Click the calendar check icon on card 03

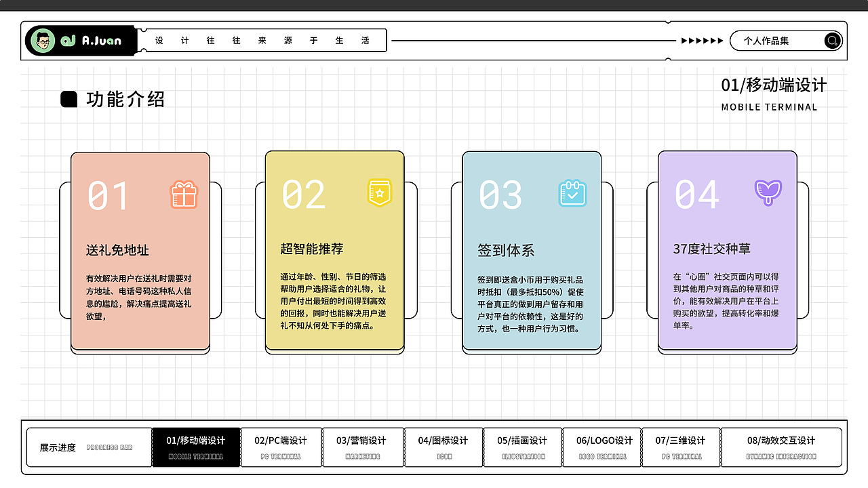[x=573, y=193]
